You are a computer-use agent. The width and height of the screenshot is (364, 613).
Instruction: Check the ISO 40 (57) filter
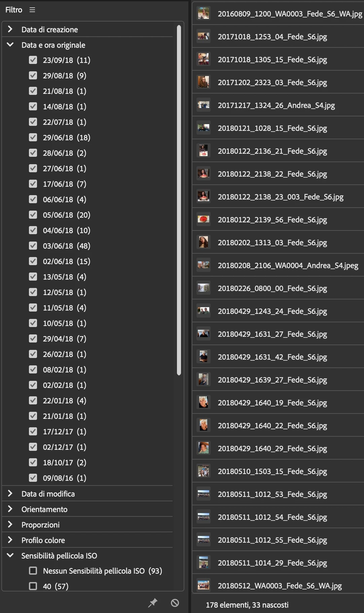[33, 586]
